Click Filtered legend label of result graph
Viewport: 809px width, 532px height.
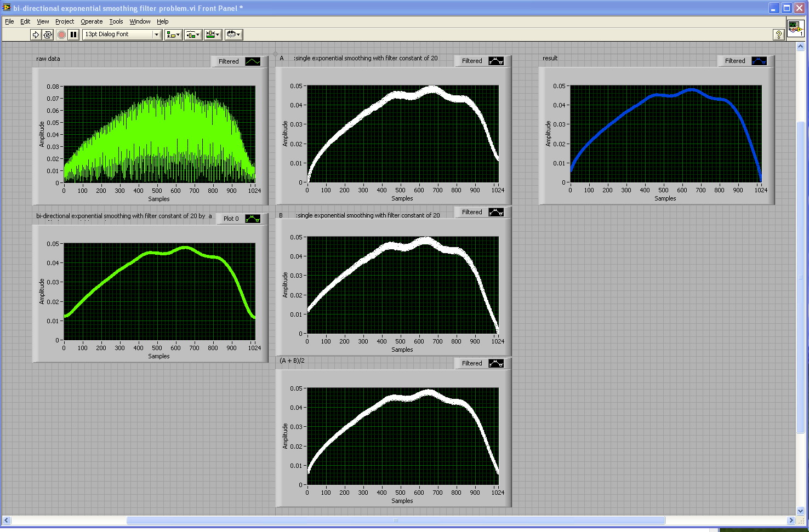point(735,61)
